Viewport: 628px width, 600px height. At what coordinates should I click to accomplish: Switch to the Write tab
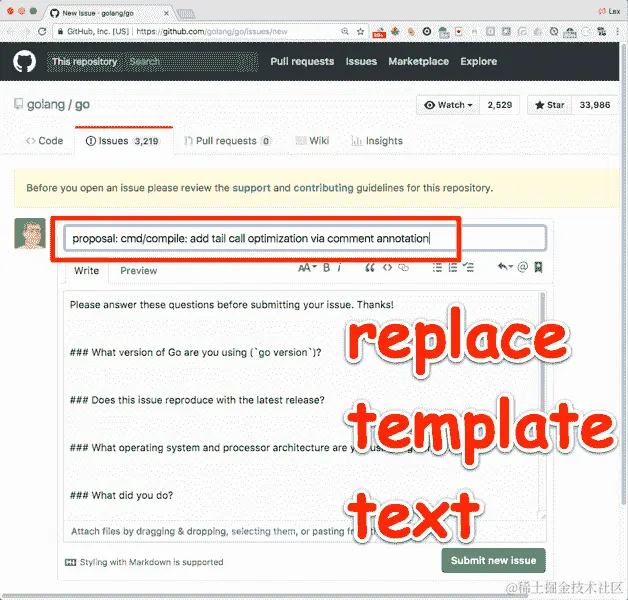tap(87, 271)
